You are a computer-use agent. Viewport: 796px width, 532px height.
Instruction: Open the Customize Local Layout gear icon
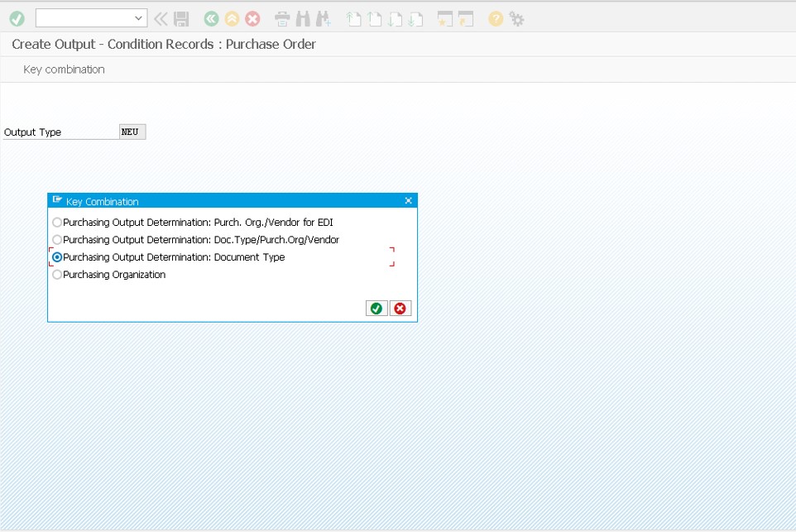click(516, 19)
